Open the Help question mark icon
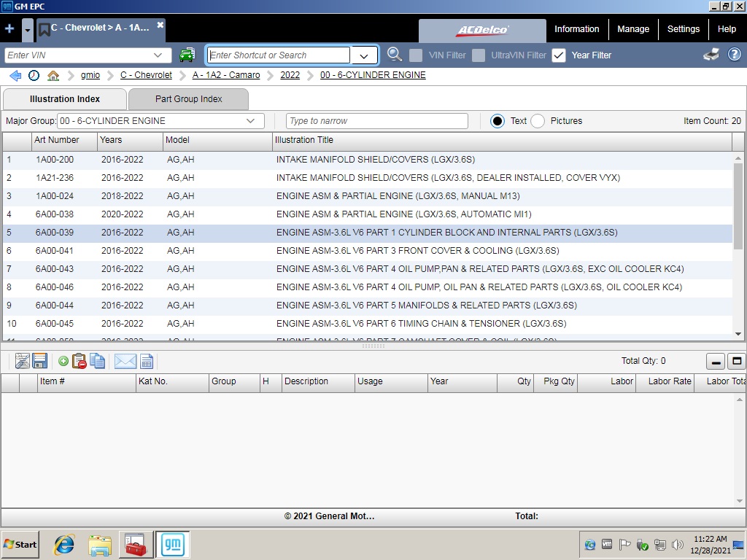747x560 pixels. [734, 54]
